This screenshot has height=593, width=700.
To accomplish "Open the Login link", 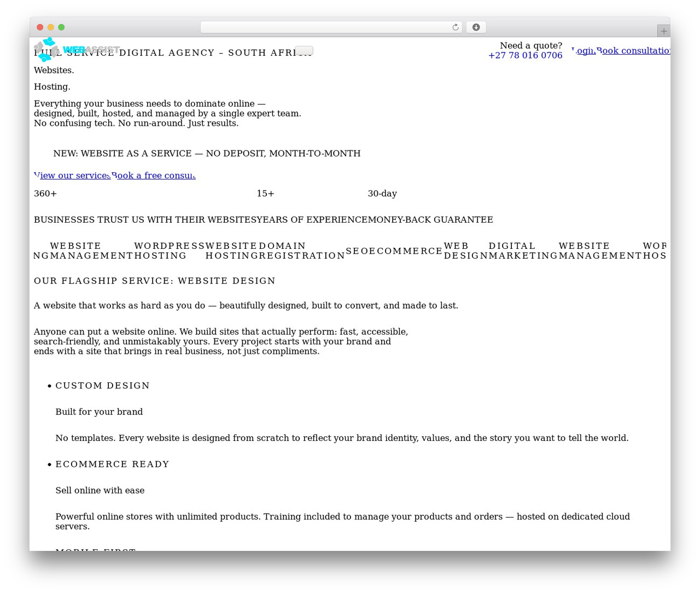I will tap(584, 51).
